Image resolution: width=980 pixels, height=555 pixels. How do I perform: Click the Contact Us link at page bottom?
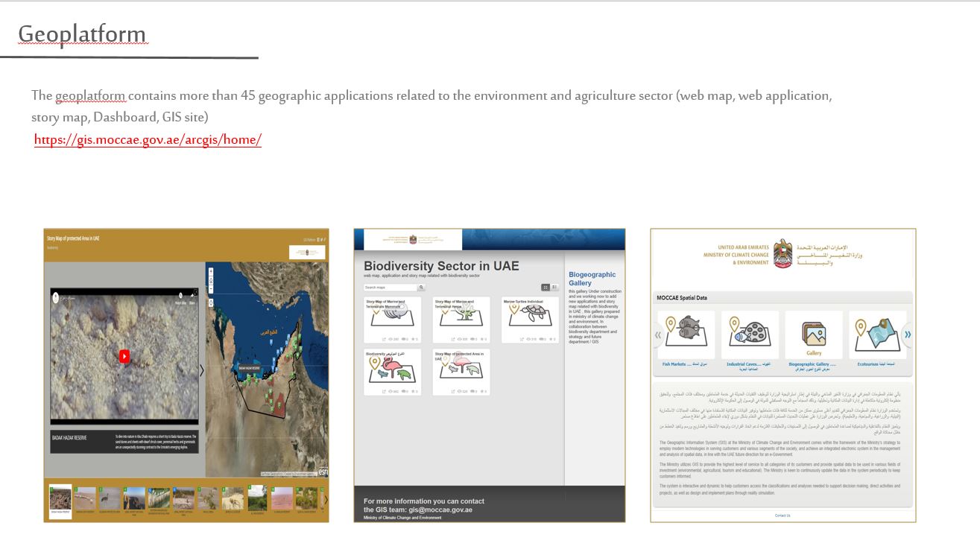point(783,516)
